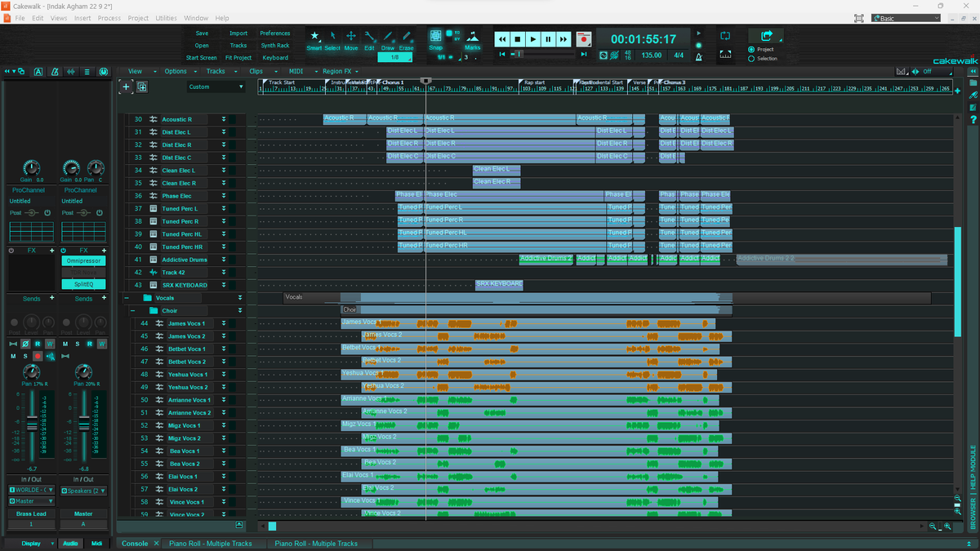Open the Custom track control dropdown
This screenshot has width=980, height=551.
click(216, 87)
